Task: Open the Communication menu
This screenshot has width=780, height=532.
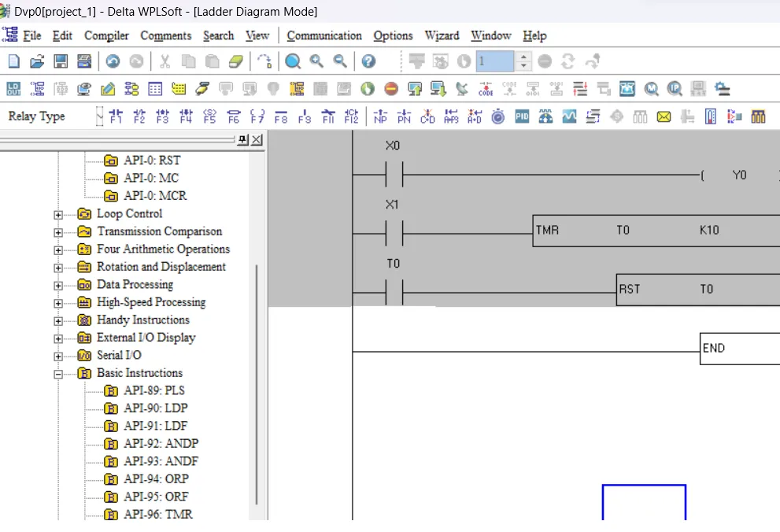Action: pyautogui.click(x=324, y=35)
